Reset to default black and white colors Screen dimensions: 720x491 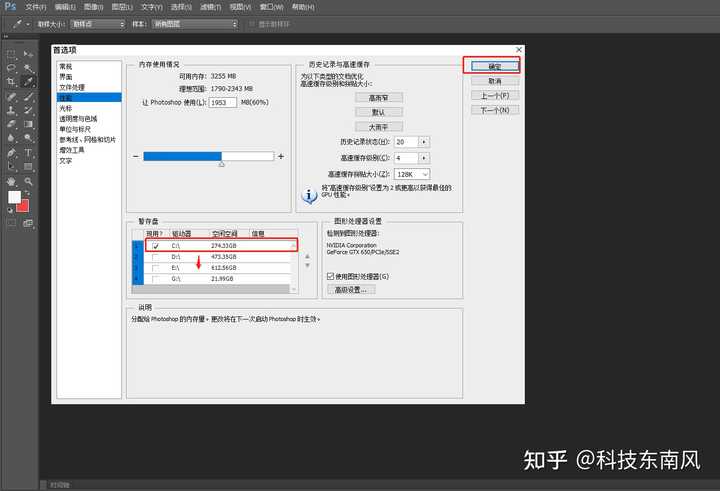point(10,210)
